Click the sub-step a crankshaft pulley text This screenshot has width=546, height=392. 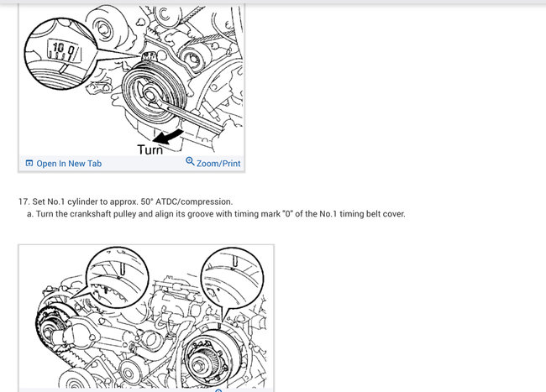pyautogui.click(x=216, y=213)
